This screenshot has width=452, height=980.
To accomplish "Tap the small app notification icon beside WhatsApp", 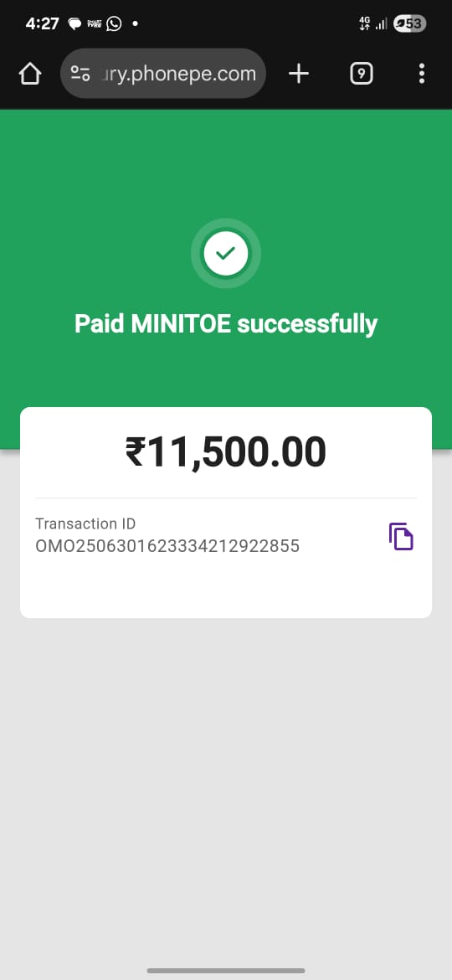I will click(95, 23).
